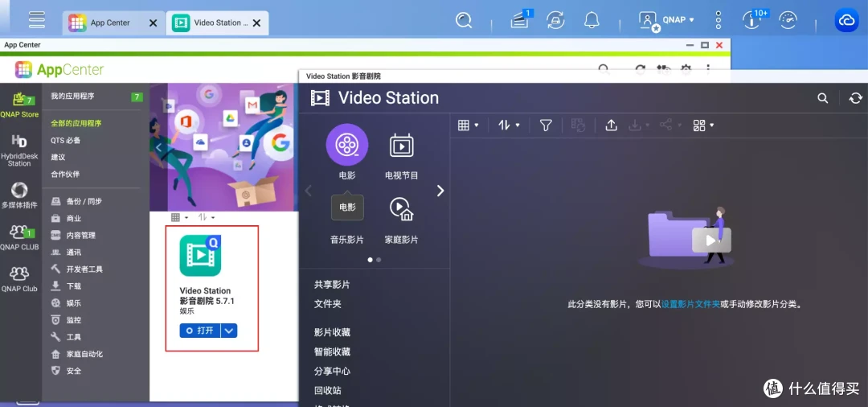Go to previous banner in App Center
Image resolution: width=868 pixels, height=407 pixels.
159,148
